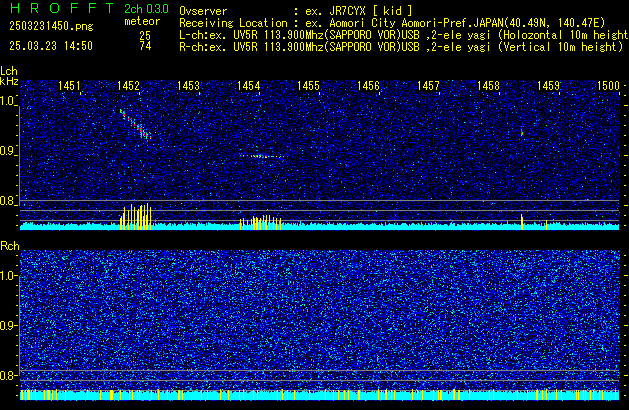The image size is (629, 410).
Task: Click the small red echo between 1458 and 1459
Action: (522, 133)
